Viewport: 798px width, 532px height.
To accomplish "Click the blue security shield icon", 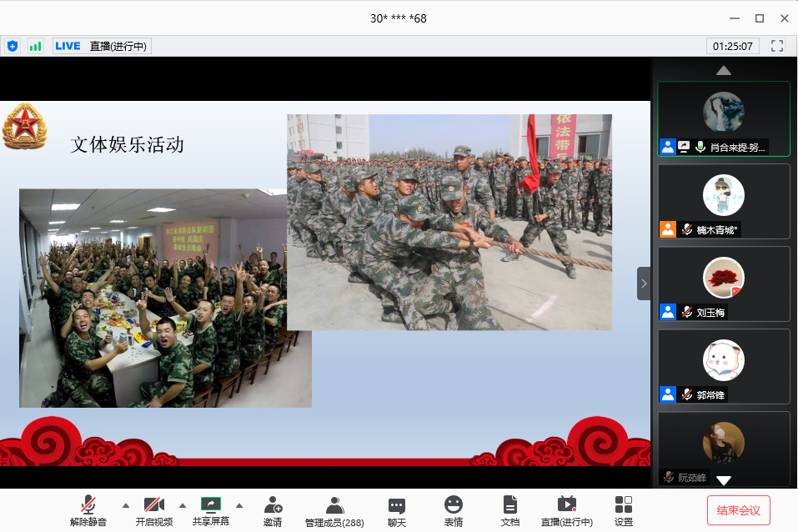I will pos(13,46).
